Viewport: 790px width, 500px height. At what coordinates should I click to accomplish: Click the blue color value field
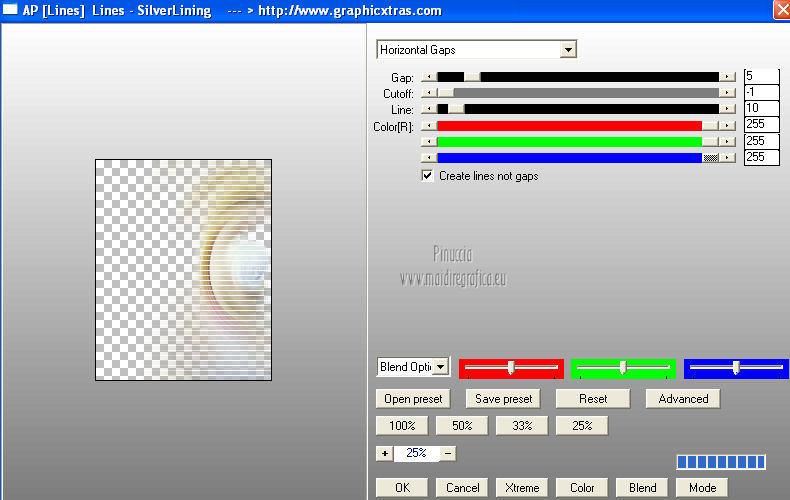tap(761, 157)
